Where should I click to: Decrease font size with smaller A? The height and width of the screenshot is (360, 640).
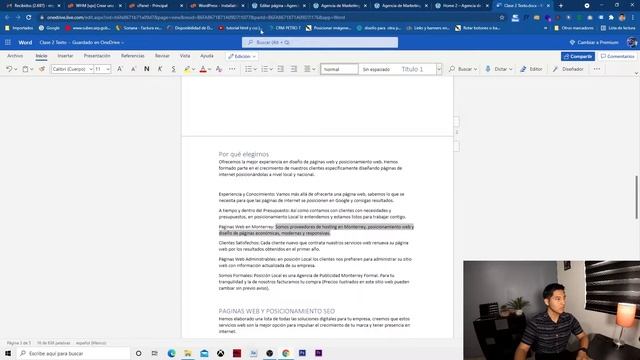tap(133, 69)
